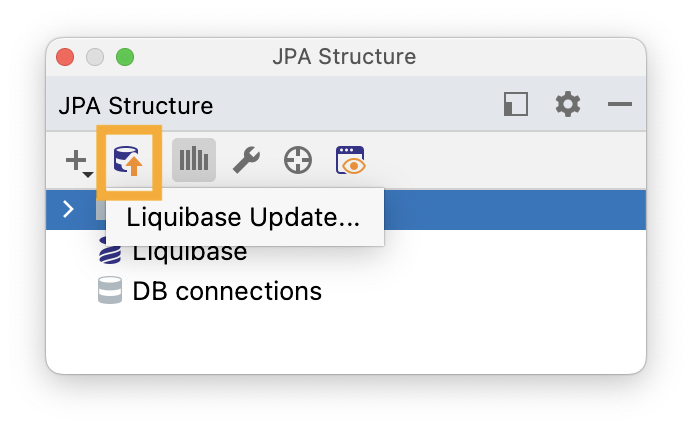Open the wrench settings icon

point(246,160)
